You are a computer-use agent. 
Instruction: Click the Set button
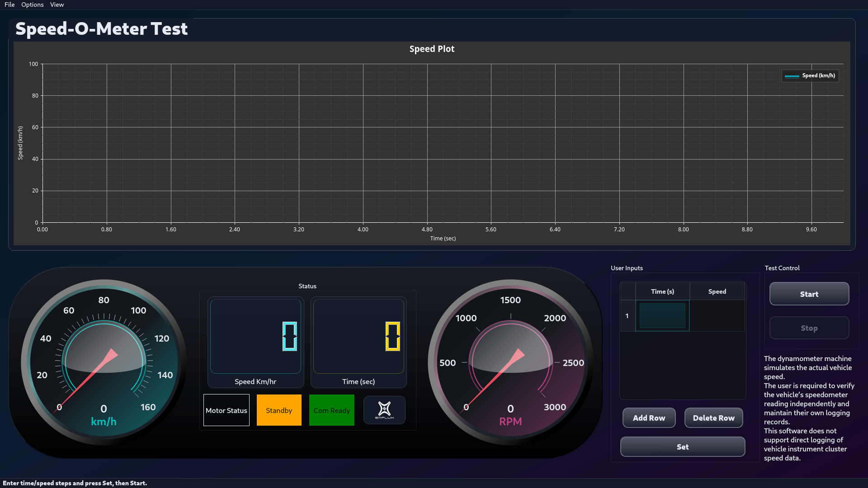(683, 447)
